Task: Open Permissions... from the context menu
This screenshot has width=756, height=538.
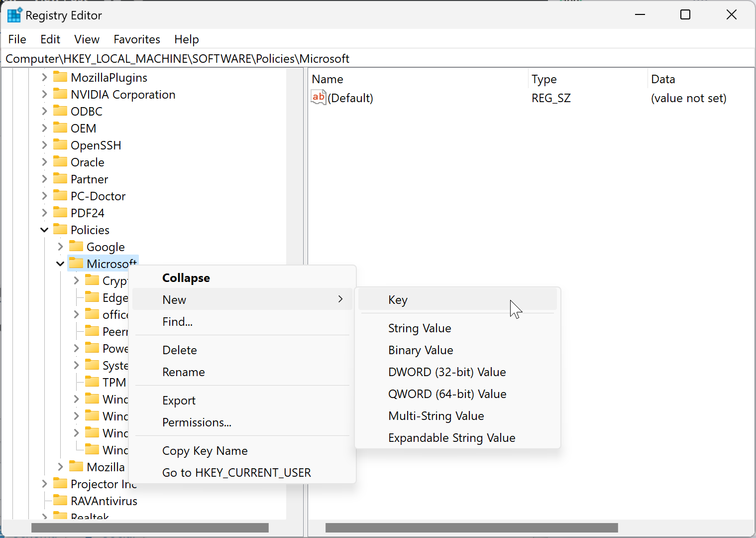Action: tap(242, 422)
